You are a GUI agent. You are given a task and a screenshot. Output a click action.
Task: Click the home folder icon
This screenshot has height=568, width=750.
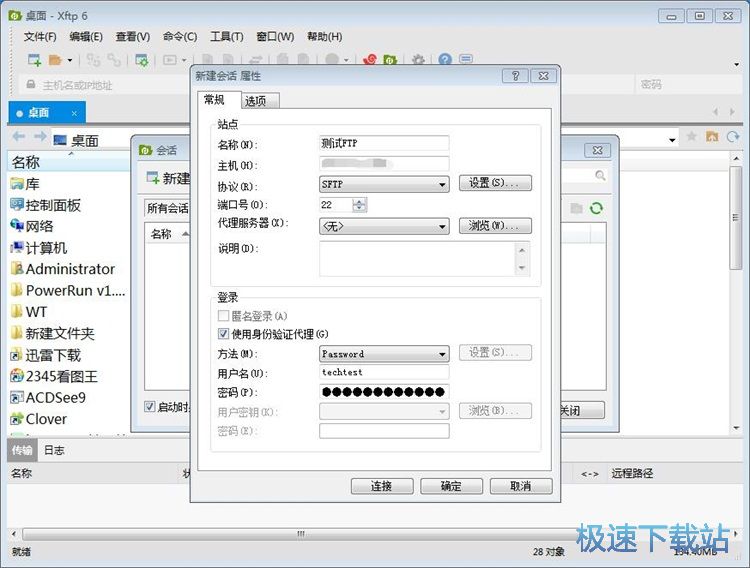coord(712,136)
